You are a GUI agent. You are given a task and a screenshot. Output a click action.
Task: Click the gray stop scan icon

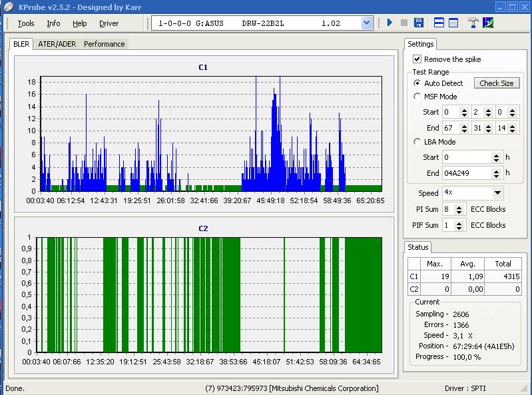[x=404, y=23]
